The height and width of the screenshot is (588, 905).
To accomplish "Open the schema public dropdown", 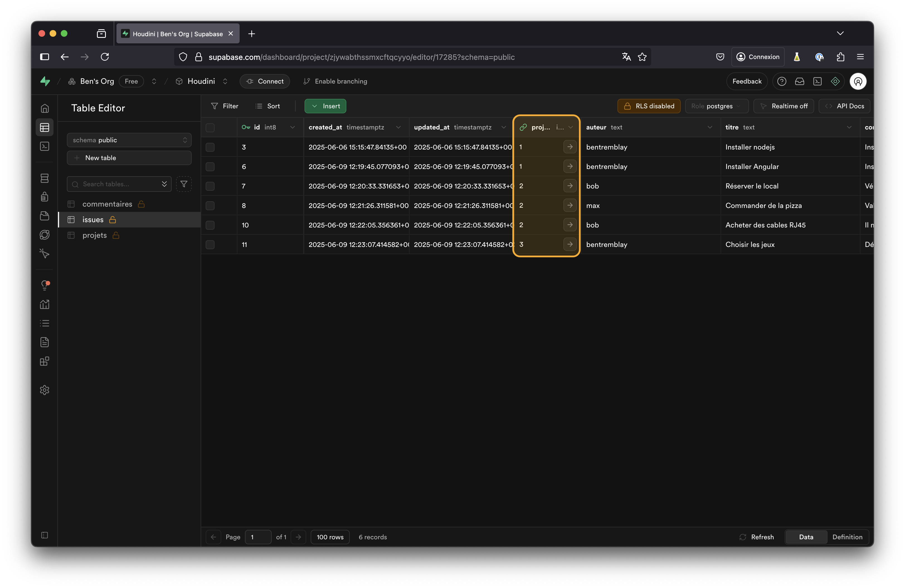I will pyautogui.click(x=129, y=140).
